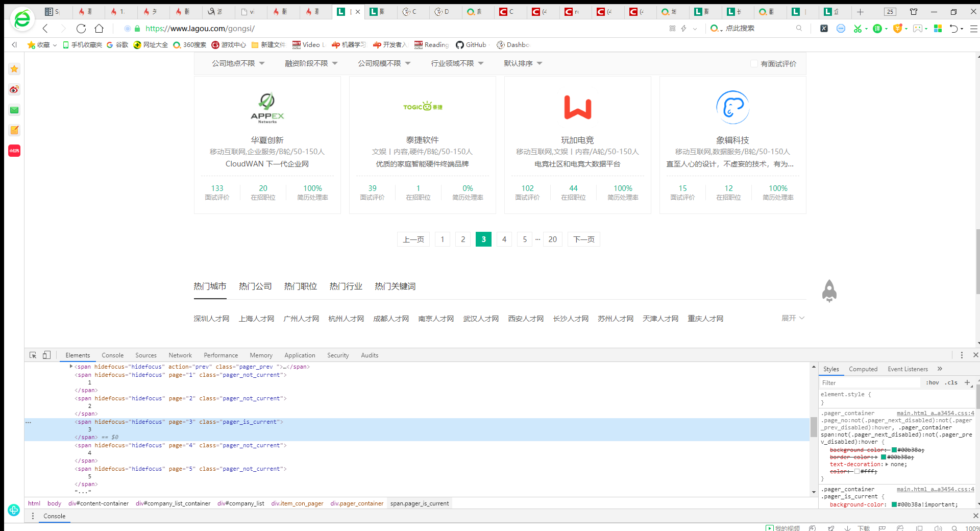Activate DevTools element inspector icon

[x=33, y=355]
